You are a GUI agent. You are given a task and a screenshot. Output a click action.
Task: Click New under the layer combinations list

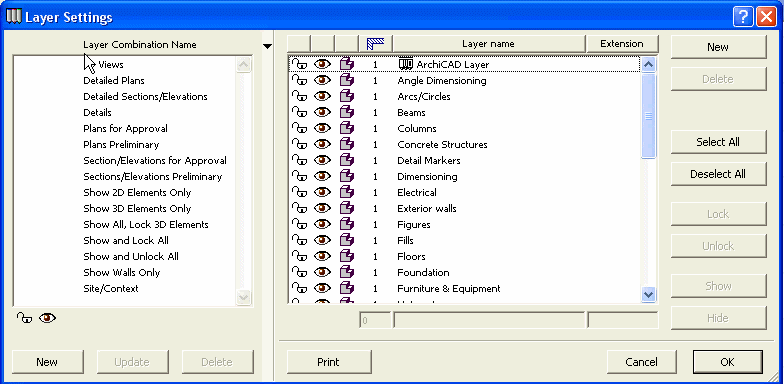click(x=47, y=362)
